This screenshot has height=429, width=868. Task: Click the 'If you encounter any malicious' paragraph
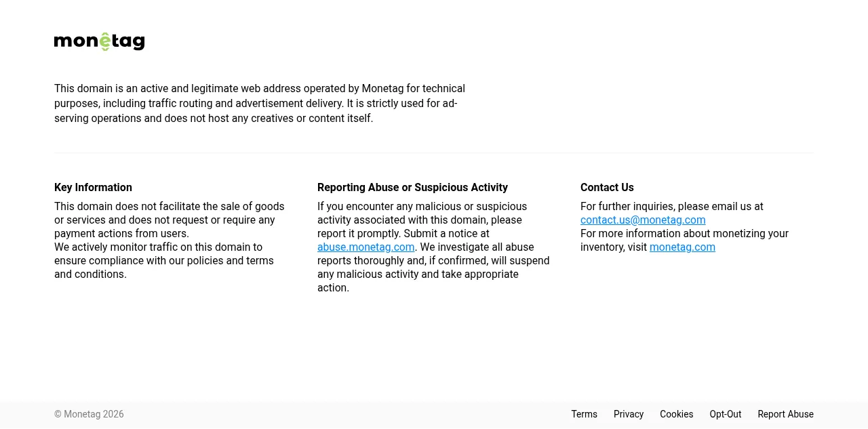coord(433,247)
